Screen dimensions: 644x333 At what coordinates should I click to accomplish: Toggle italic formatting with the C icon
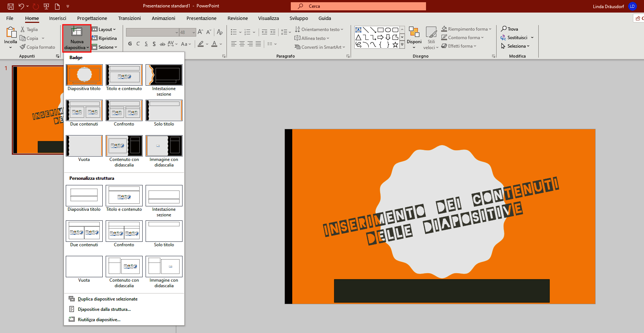point(138,44)
